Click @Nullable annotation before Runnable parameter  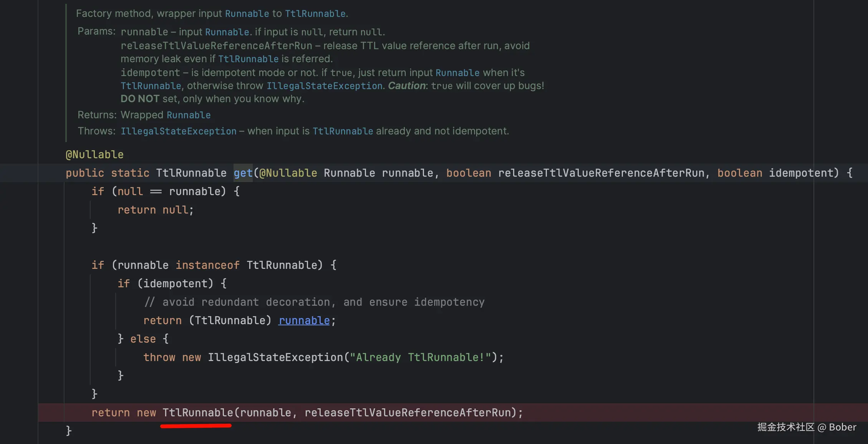288,173
